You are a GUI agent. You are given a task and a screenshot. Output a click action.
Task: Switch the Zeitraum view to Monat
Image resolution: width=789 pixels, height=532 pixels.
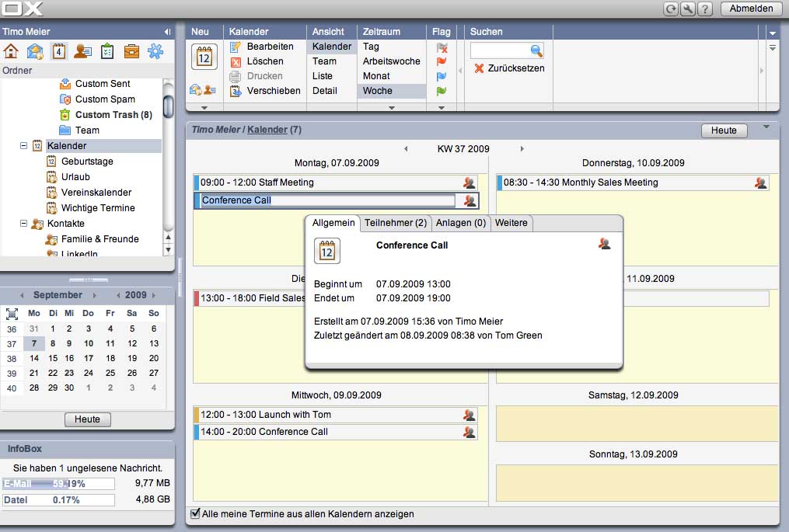point(375,75)
